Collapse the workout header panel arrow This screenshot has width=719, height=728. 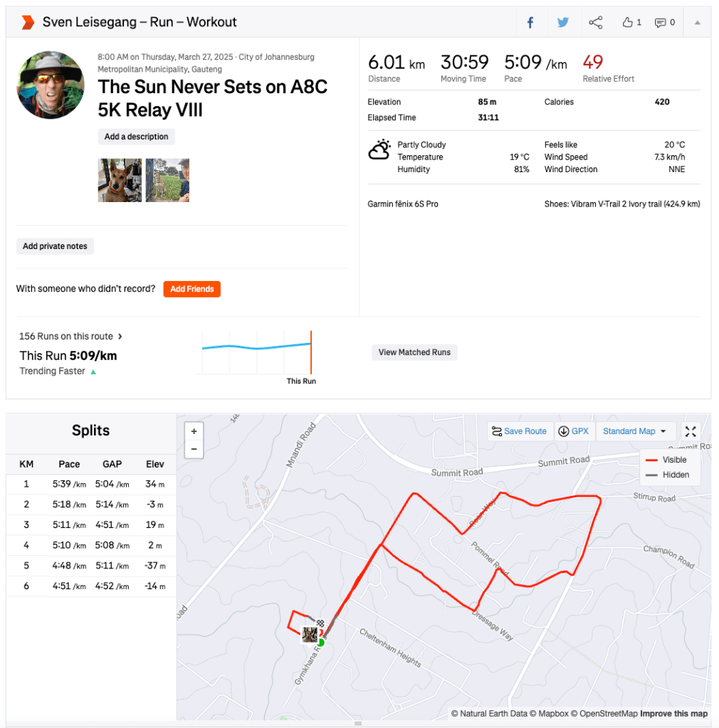point(698,22)
